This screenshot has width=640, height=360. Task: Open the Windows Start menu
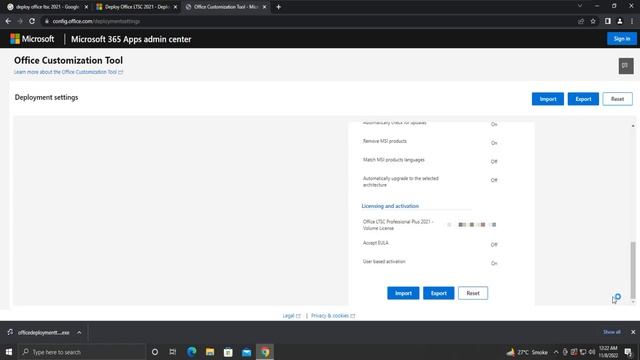coord(9,352)
